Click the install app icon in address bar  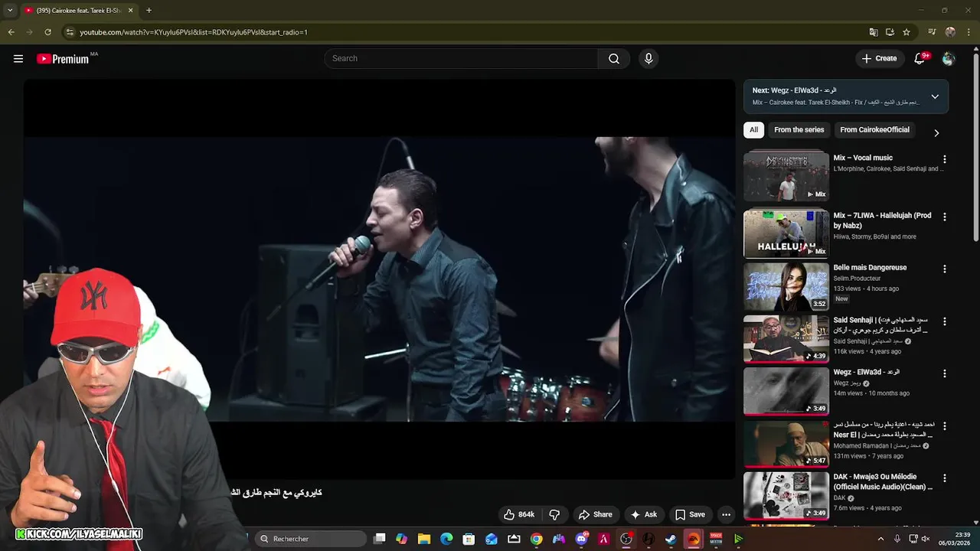tap(890, 32)
